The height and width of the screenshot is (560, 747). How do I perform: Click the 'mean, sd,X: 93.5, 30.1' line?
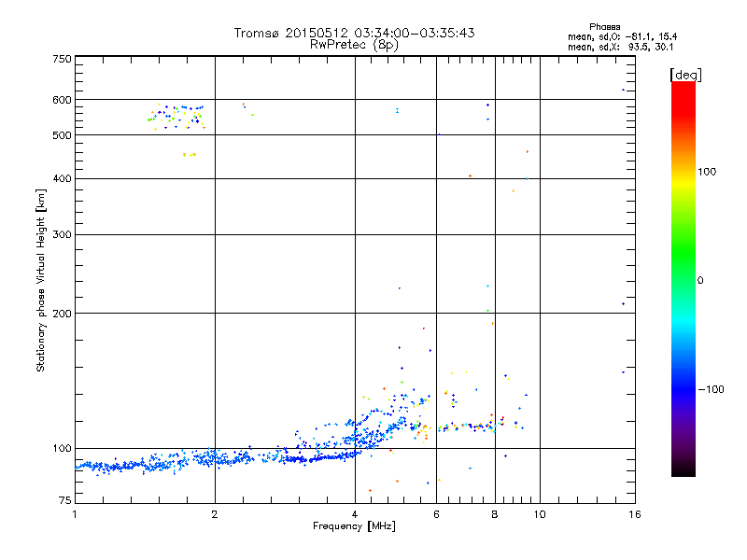620,47
